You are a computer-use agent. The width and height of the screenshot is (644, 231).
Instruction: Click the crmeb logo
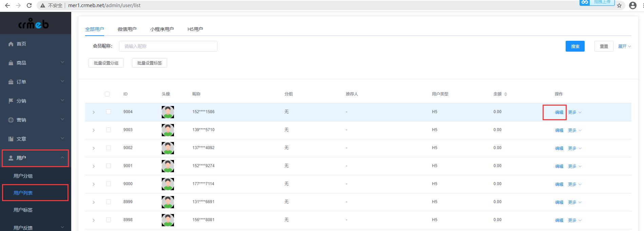click(x=34, y=23)
